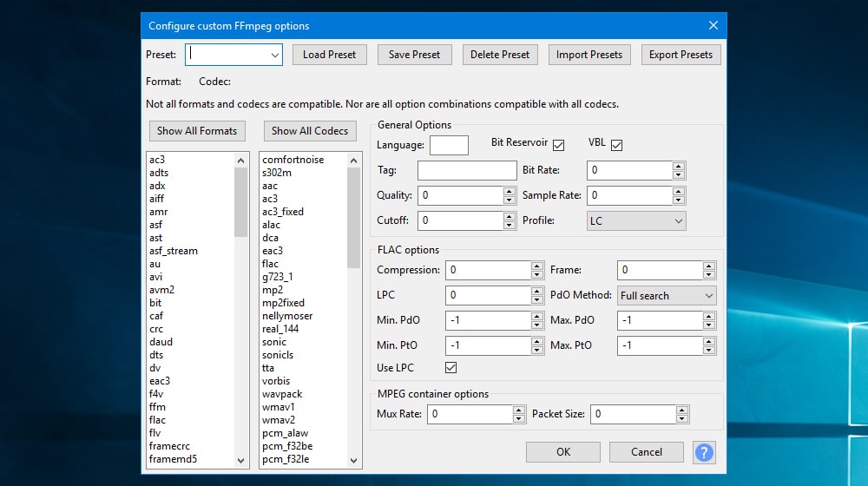This screenshot has height=486, width=868.
Task: Dismiss dialog with Cancel button
Action: 646,451
